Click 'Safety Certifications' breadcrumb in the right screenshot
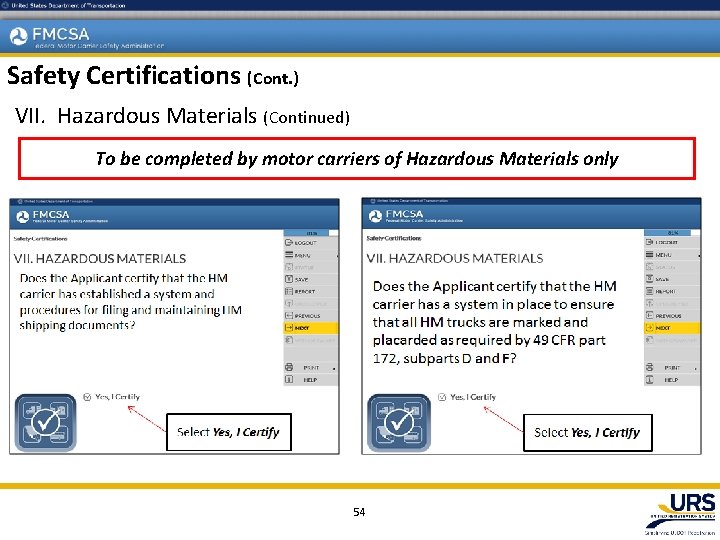Image resolution: width=720 pixels, height=540 pixels. (x=394, y=238)
